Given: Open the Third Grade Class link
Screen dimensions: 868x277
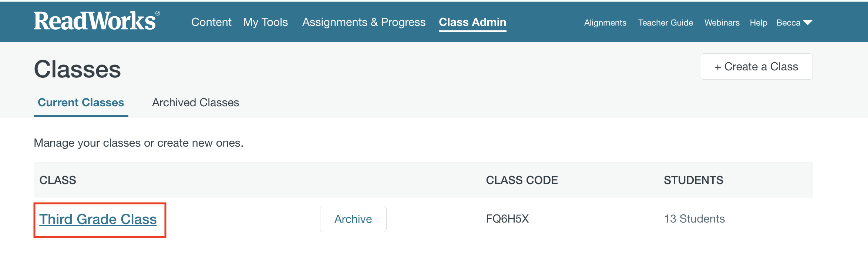Looking at the screenshot, I should point(98,219).
